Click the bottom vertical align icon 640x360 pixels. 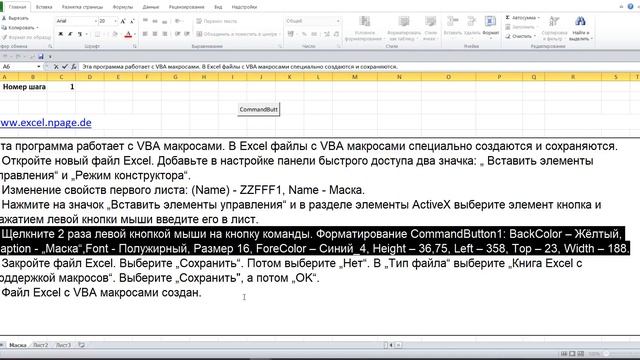164,21
